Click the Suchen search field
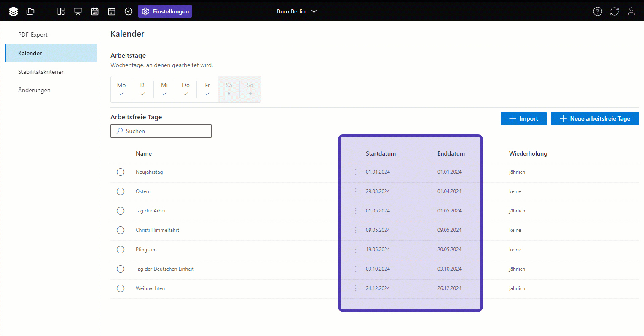 click(161, 131)
